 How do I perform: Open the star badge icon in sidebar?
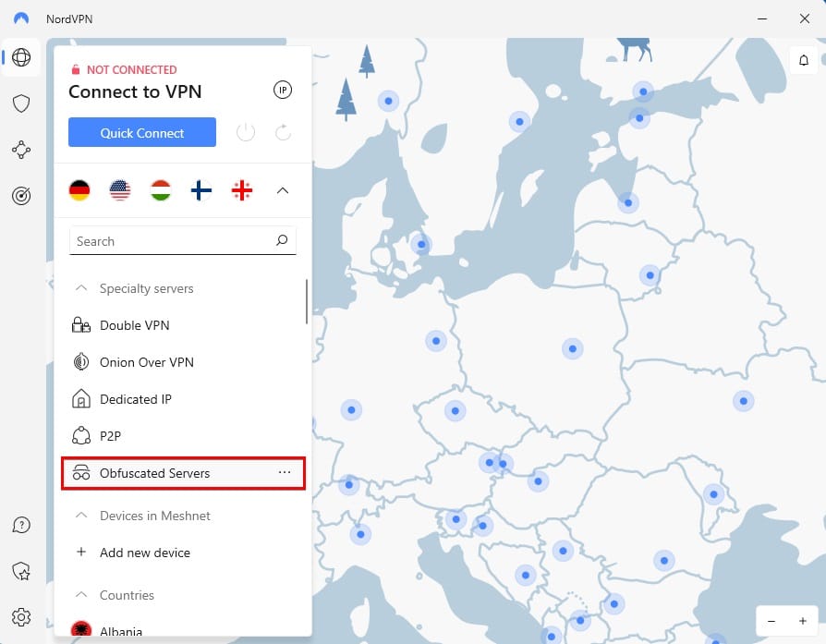(21, 571)
